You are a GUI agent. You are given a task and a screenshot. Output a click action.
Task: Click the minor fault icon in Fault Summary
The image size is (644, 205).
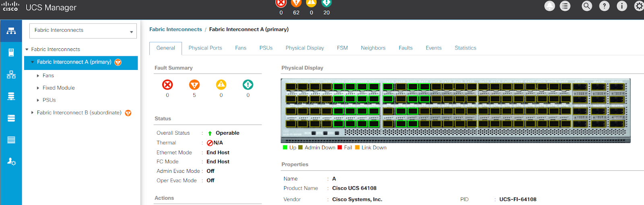pos(221,85)
